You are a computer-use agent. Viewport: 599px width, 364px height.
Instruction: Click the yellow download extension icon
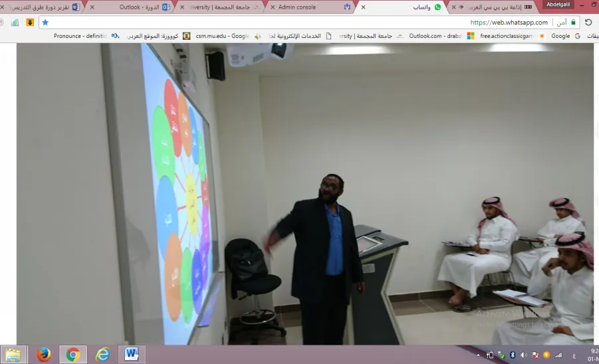point(30,23)
